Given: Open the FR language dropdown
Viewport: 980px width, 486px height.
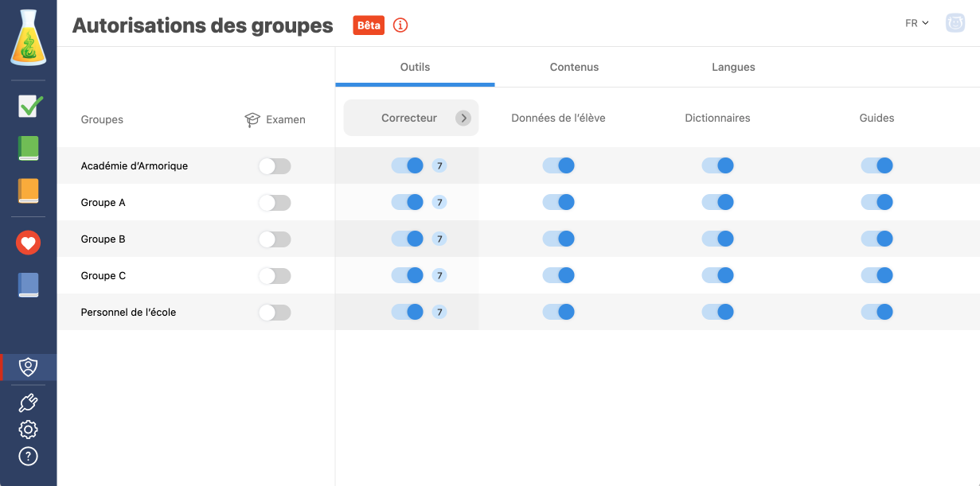Looking at the screenshot, I should [x=916, y=23].
